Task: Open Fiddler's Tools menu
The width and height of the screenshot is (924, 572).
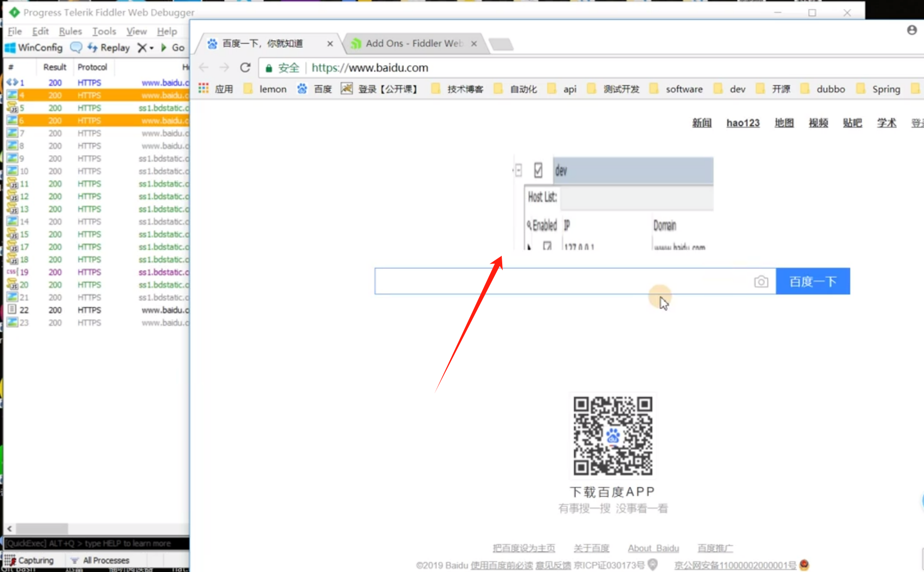Action: pos(104,31)
